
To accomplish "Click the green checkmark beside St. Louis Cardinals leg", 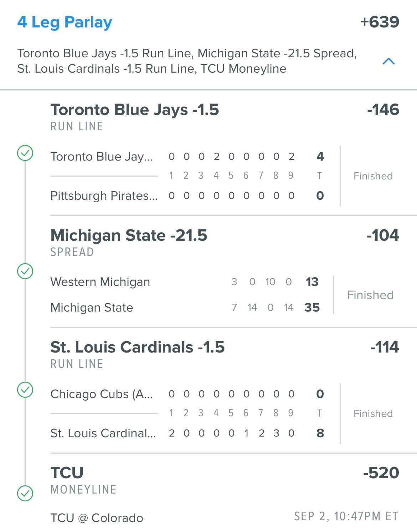I will tap(25, 390).
